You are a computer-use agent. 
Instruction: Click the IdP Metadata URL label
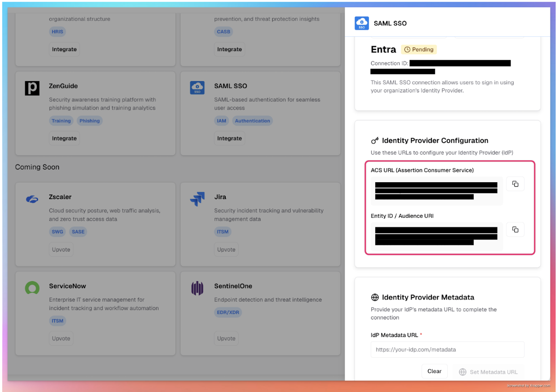(396, 335)
